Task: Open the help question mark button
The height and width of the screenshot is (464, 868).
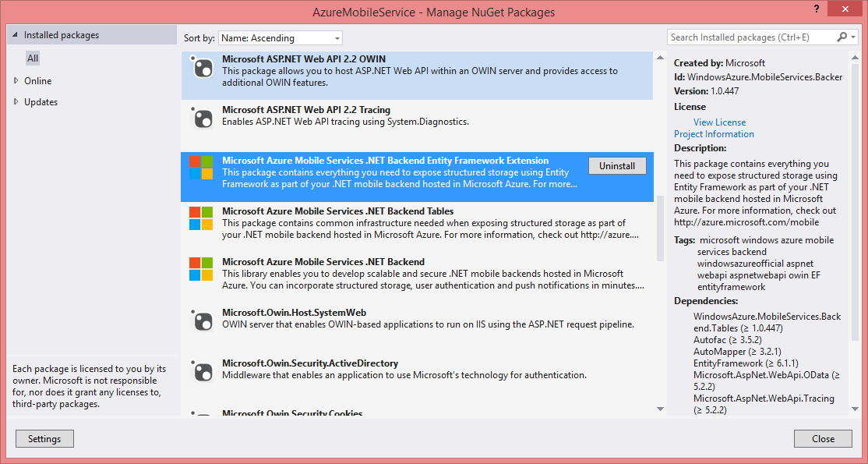Action: [x=817, y=9]
